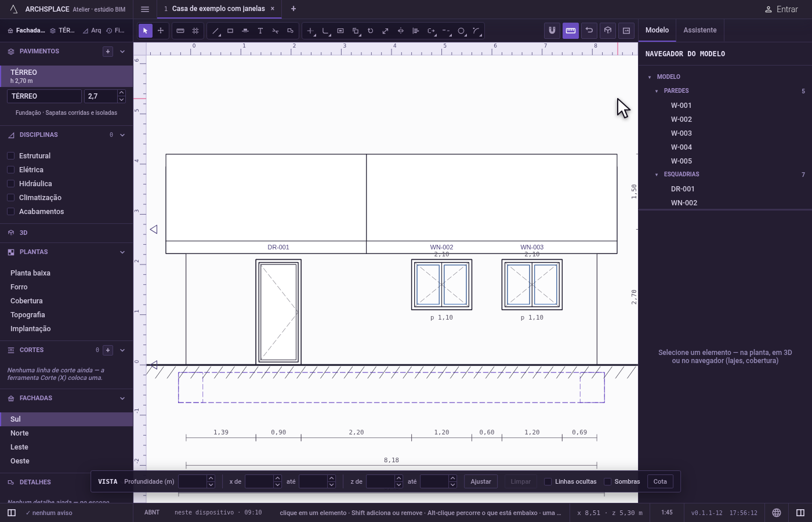The image size is (812, 522).
Task: Click the hamburger menu icon
Action: [145, 9]
